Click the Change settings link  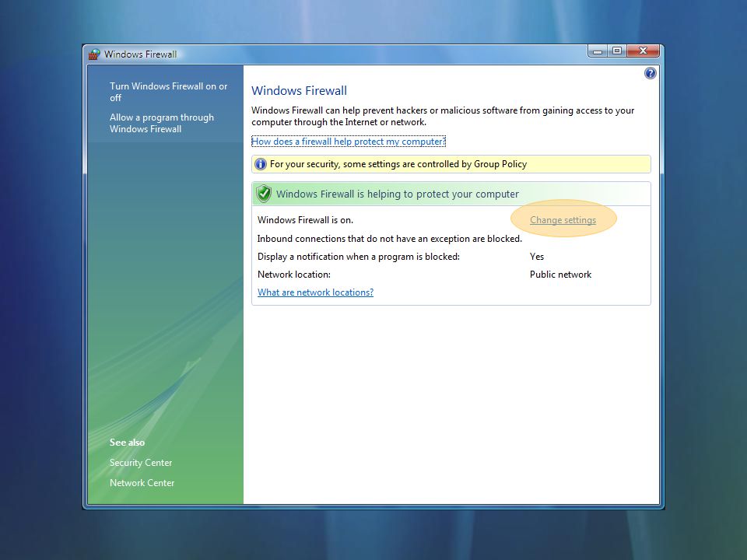[x=563, y=220]
